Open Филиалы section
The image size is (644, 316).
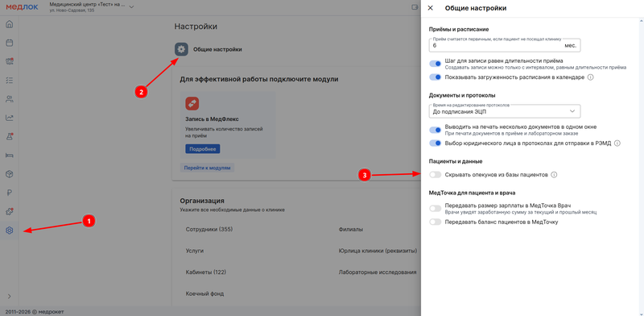351,229
